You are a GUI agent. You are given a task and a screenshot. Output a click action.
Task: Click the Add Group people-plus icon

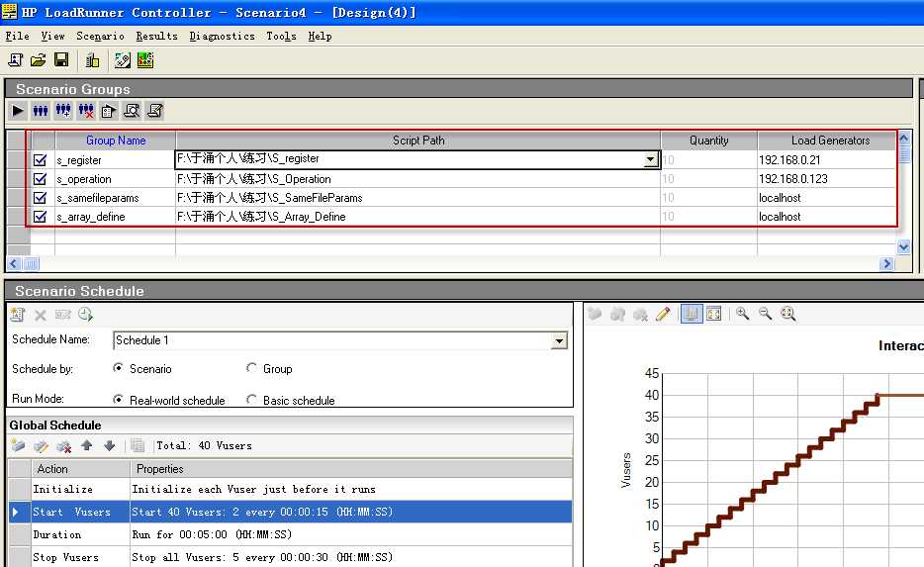pos(63,111)
